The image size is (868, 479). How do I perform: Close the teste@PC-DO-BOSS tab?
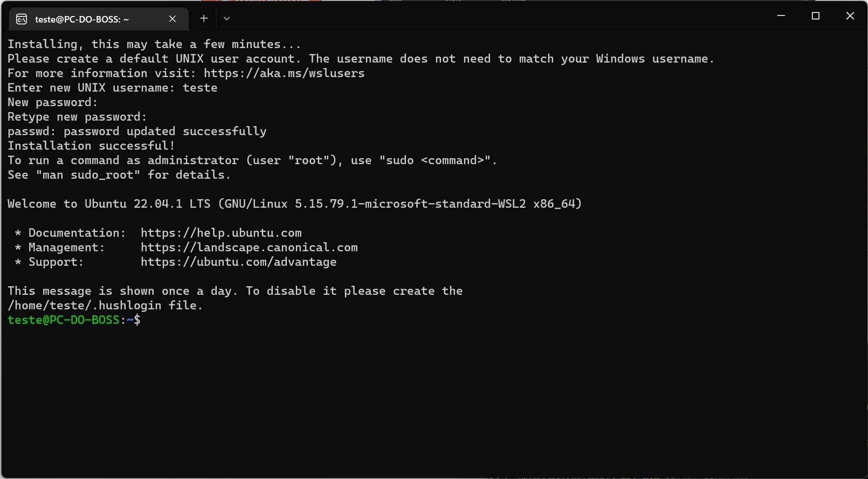pos(172,19)
